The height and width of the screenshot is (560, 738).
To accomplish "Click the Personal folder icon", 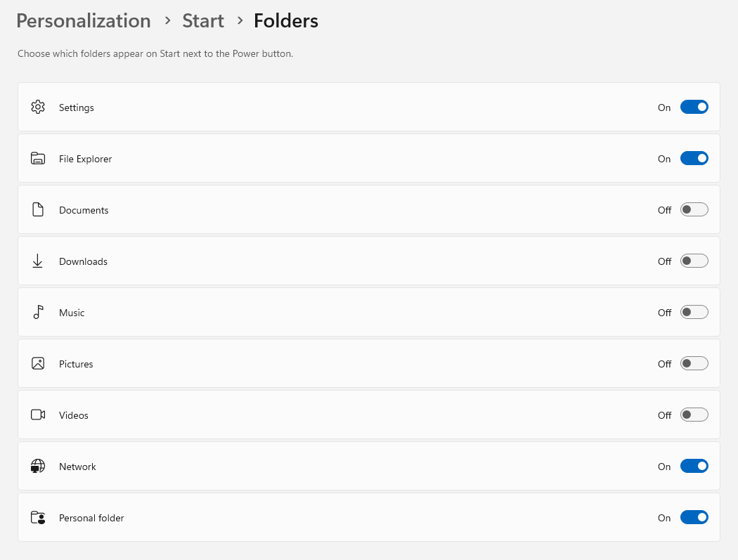I will point(38,517).
